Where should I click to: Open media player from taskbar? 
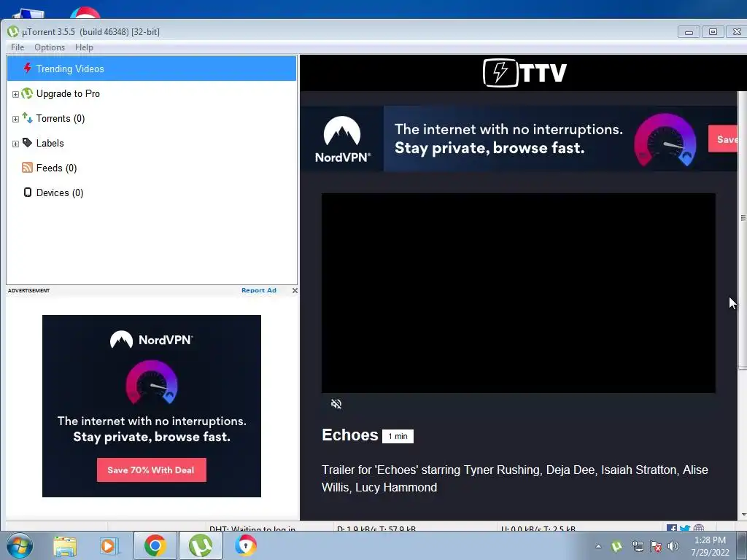108,546
